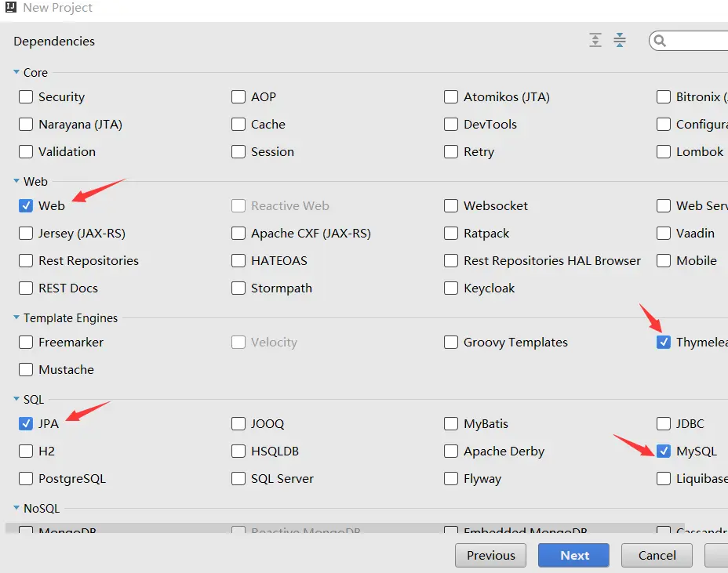Tick the Jersey (JAX-RS) checkbox

tap(26, 233)
